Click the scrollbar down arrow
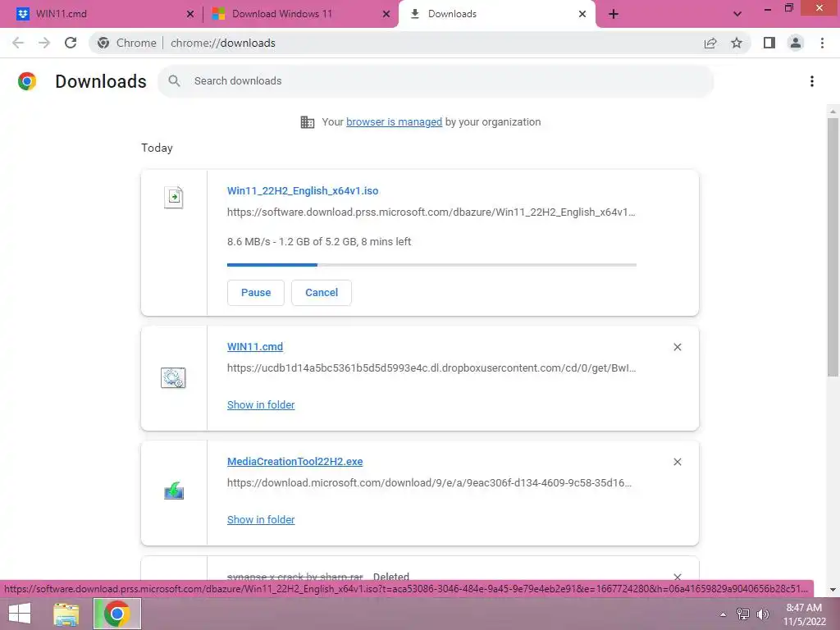The image size is (840, 630). 833,589
